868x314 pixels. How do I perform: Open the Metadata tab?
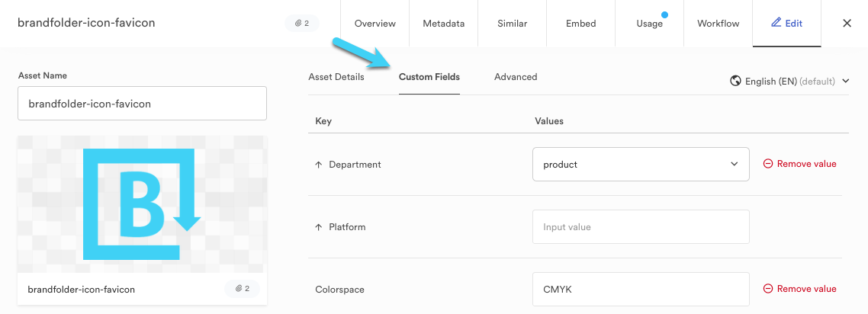click(443, 24)
